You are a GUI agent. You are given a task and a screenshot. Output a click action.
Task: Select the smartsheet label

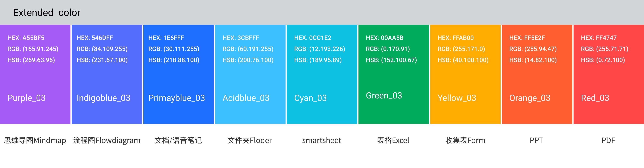tap(322, 140)
